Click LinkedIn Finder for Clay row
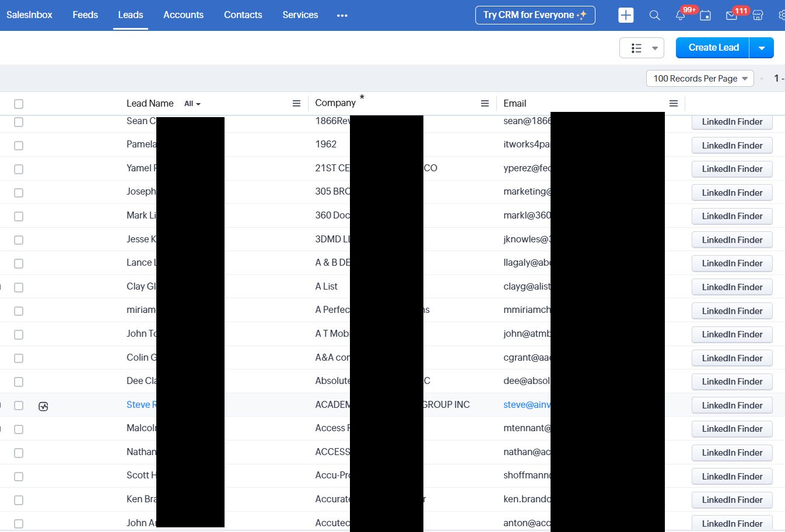The height and width of the screenshot is (532, 785). (732, 287)
